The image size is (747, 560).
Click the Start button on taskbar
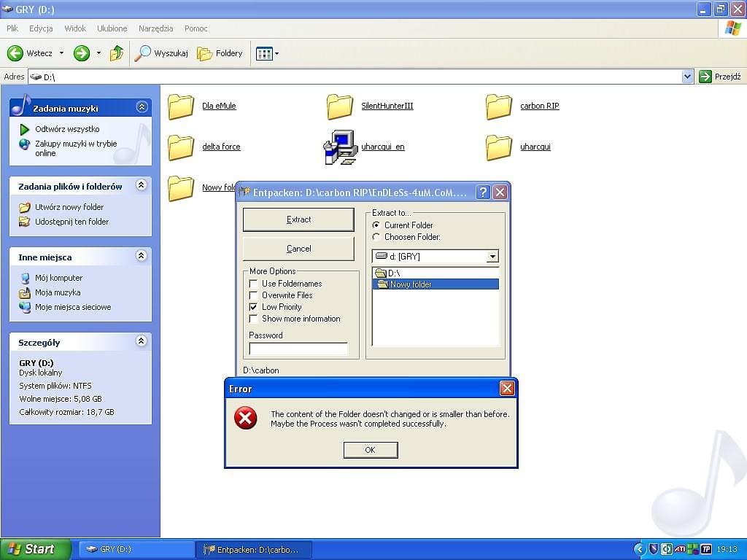[x=35, y=549]
